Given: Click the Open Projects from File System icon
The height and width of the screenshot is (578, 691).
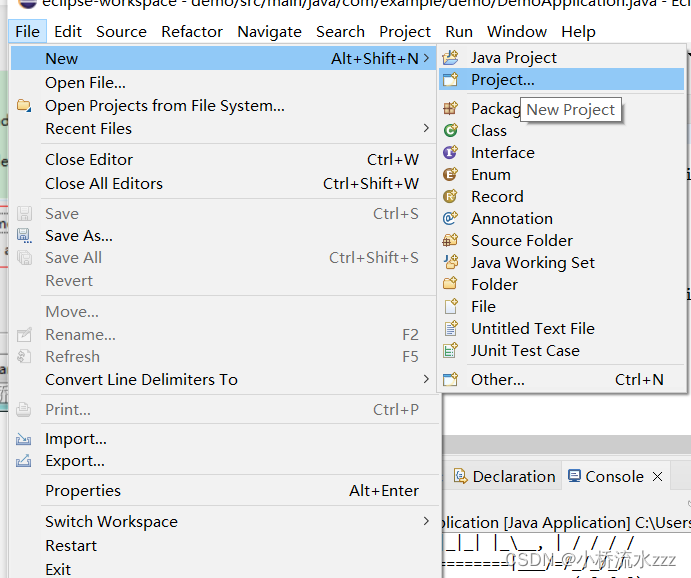Looking at the screenshot, I should click(24, 106).
